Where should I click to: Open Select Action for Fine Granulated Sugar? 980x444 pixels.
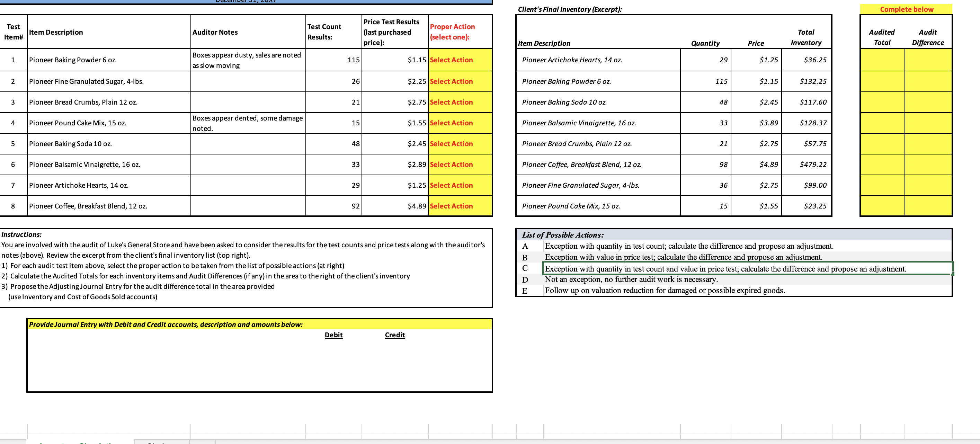[x=460, y=81]
